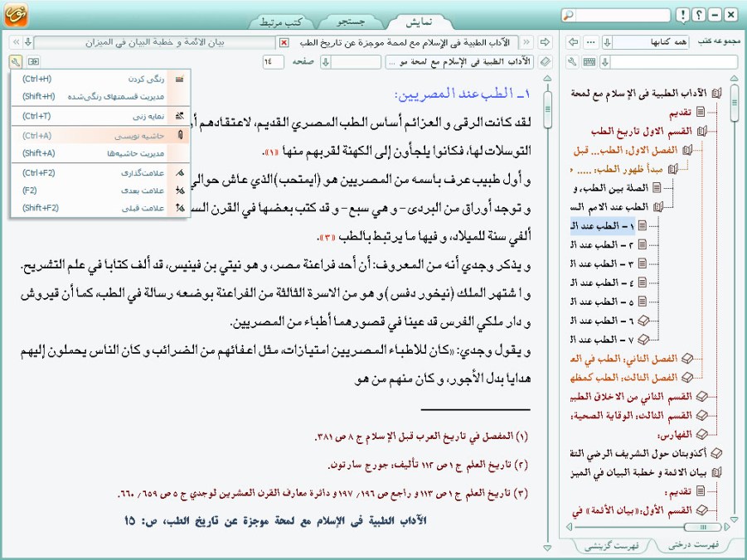The height and width of the screenshot is (560, 747).
Task: Open the tools wrench menu button above the popup menu
Action: [16, 61]
